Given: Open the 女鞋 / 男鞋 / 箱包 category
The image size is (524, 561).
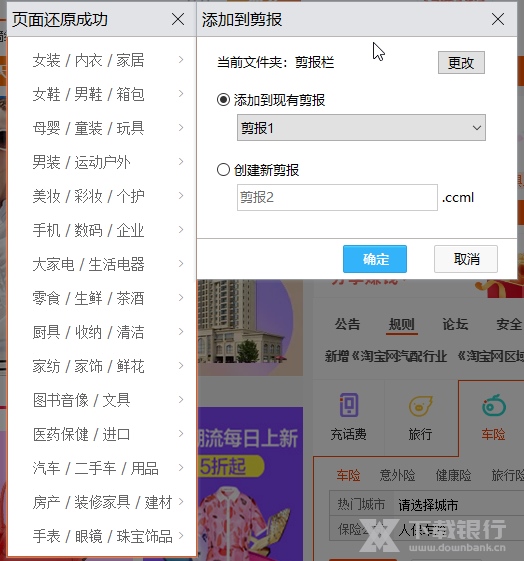Looking at the screenshot, I should (88, 94).
